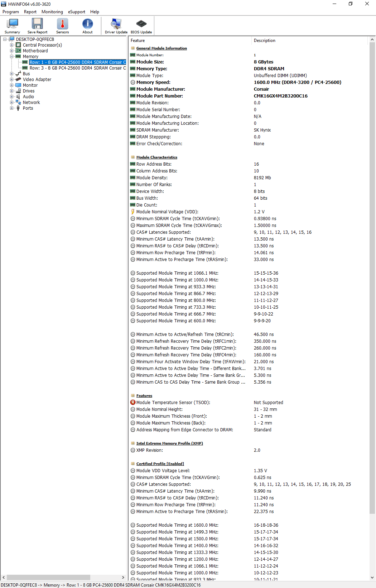Click the HWiNFO64 title bar app icon
The width and height of the screenshot is (376, 588).
pyautogui.click(x=4, y=4)
